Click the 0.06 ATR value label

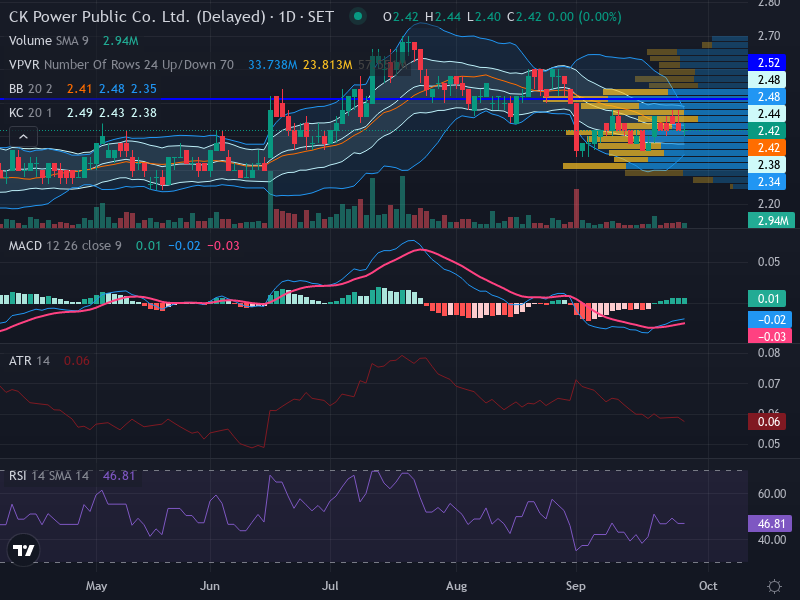click(768, 422)
